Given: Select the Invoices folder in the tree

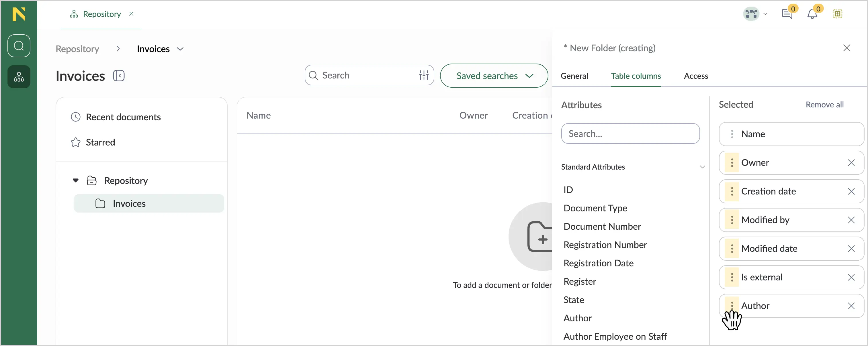Looking at the screenshot, I should pyautogui.click(x=149, y=203).
